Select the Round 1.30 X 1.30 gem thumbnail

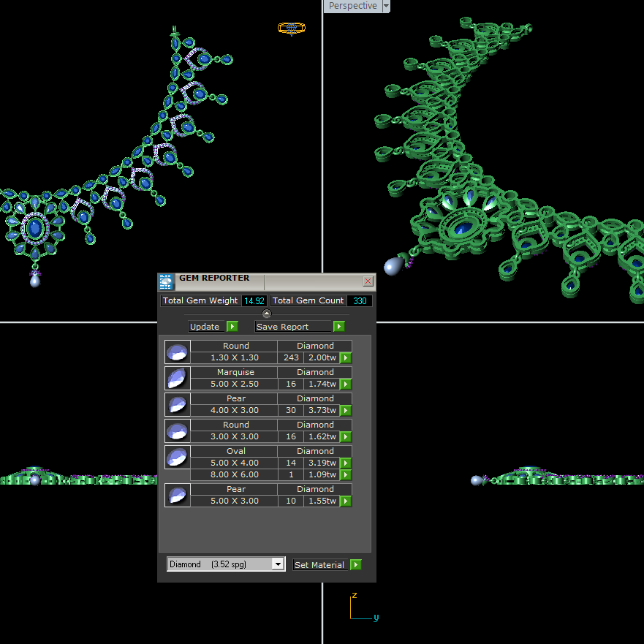(x=178, y=352)
